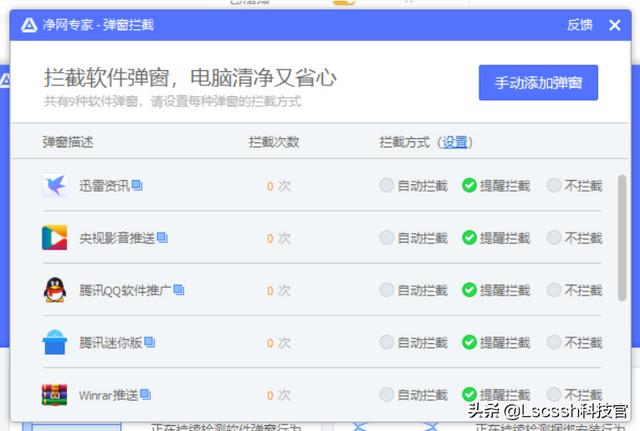Image resolution: width=640 pixels, height=431 pixels.
Task: Click the 腾讯迷你版 row label
Action: 111,342
